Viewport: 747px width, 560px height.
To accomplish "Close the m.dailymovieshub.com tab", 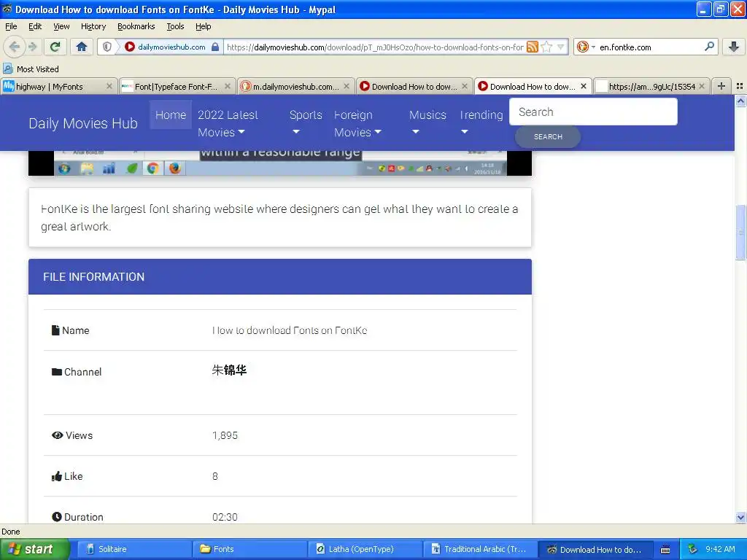I will point(347,86).
